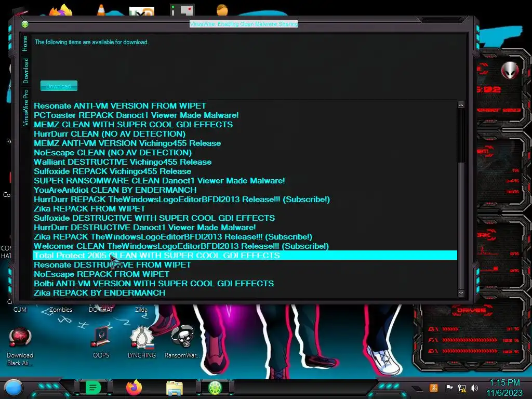
Task: Click the VLC cone icon behind window
Action: pos(101,10)
